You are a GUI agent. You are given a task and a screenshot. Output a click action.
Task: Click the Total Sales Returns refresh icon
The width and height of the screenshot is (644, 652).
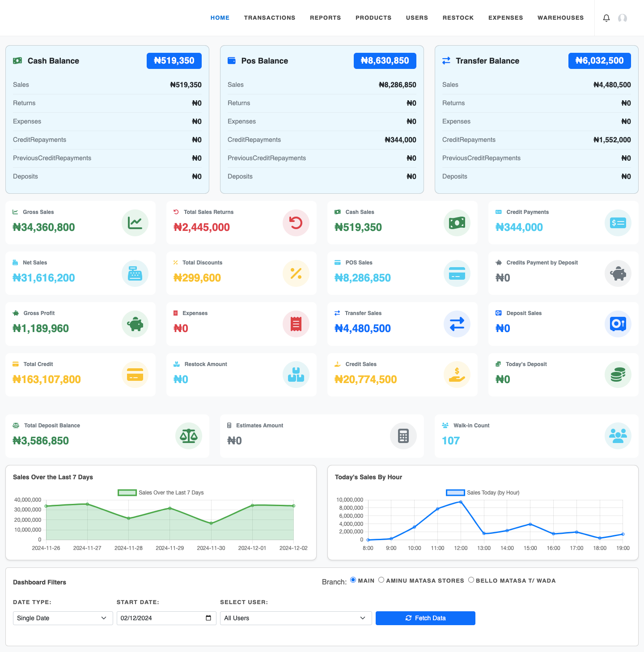tap(296, 222)
